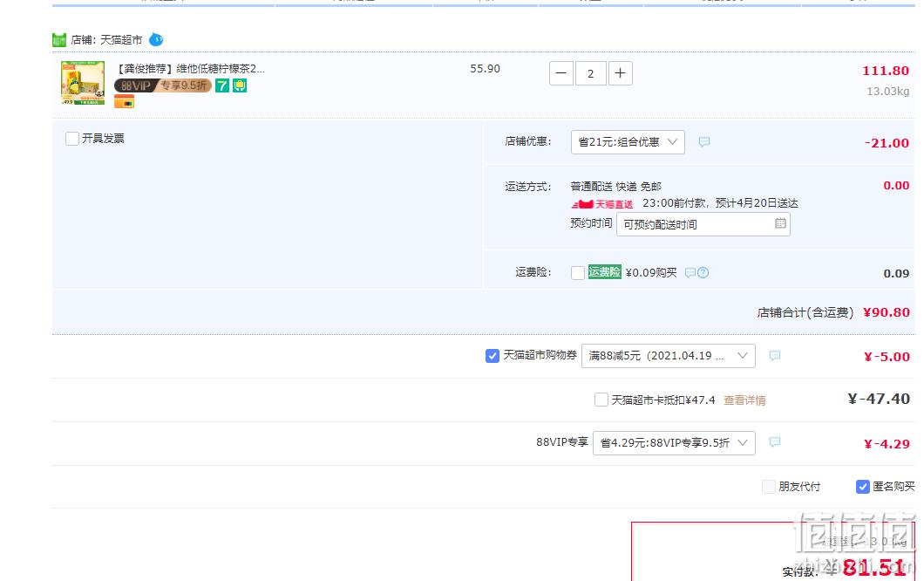
Task: Click the ¥-5.00 coupon amount
Action: (887, 357)
